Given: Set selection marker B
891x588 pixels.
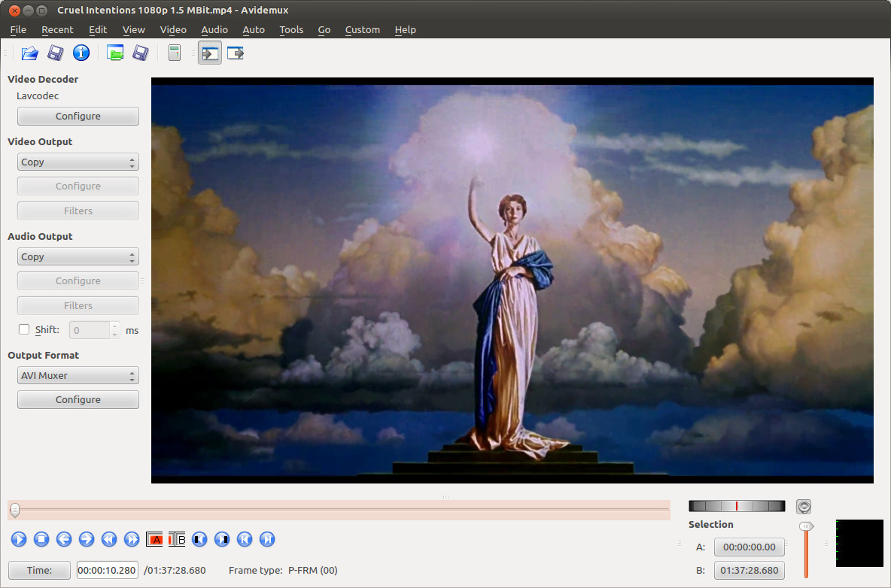Looking at the screenshot, I should (x=178, y=539).
